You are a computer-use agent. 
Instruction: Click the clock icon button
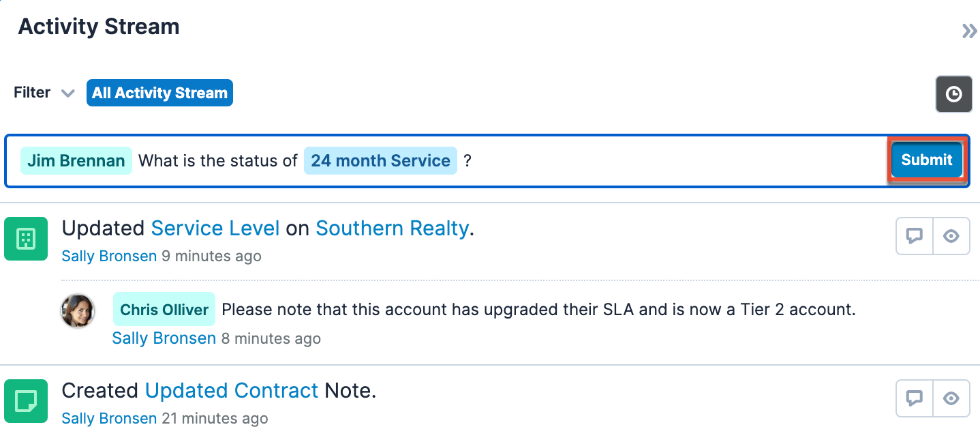click(953, 94)
